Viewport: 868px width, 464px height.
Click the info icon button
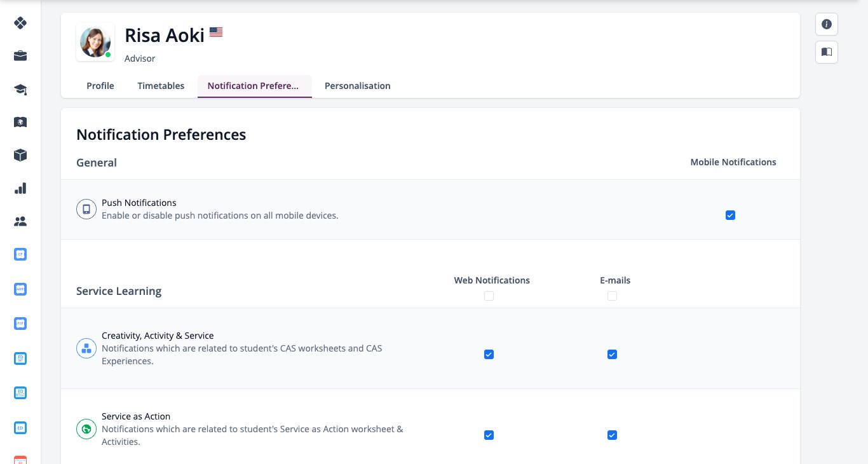pos(827,24)
